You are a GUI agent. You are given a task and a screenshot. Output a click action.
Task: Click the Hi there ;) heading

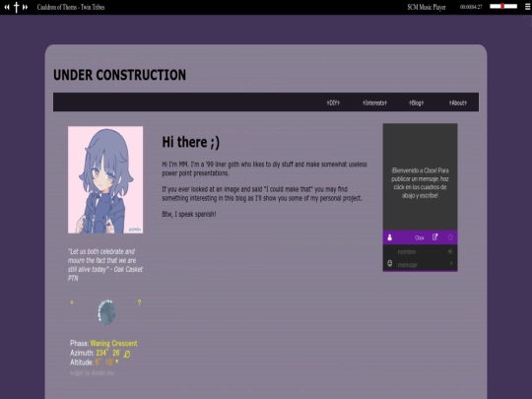pos(191,142)
